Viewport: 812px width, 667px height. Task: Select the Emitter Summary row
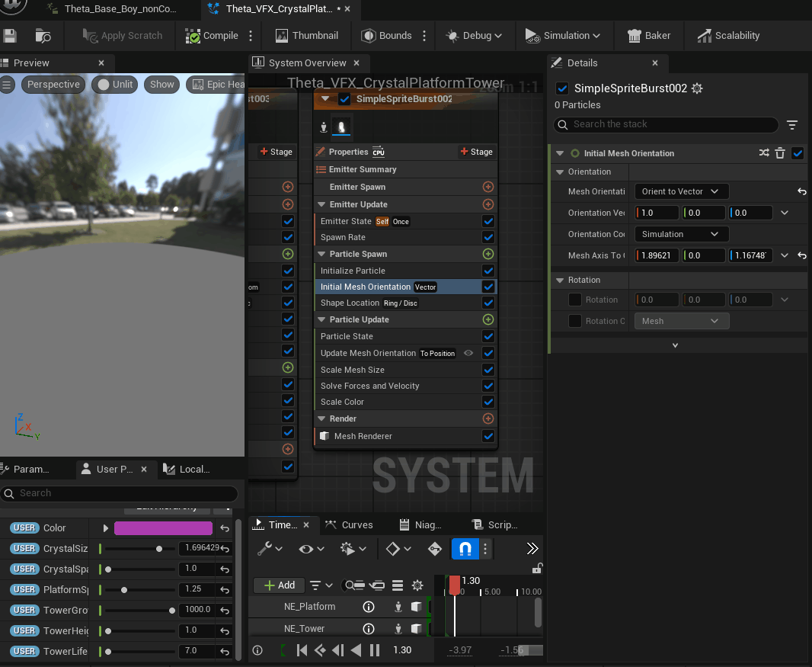tap(405, 169)
